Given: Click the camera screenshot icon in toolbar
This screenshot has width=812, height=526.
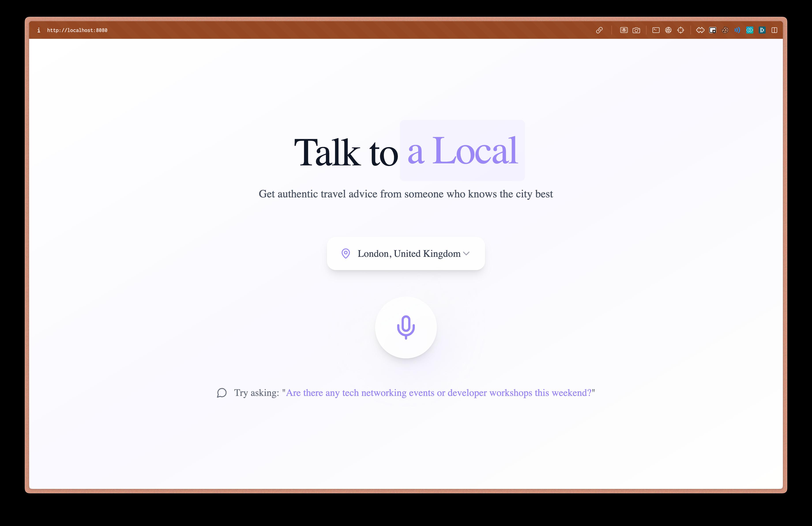Looking at the screenshot, I should [636, 30].
